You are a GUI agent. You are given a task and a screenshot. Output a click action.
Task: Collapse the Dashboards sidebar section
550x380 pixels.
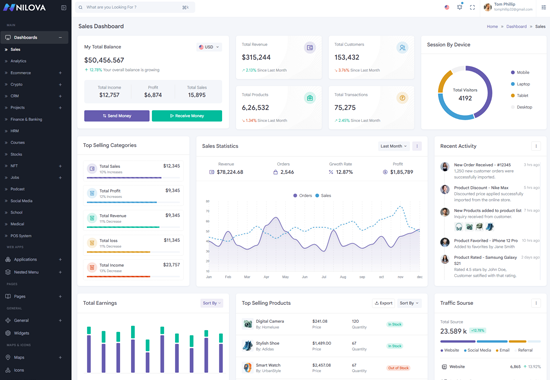click(60, 37)
